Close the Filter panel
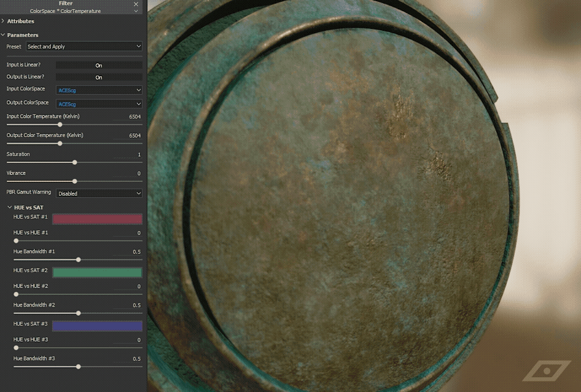This screenshot has width=581, height=392. click(x=136, y=4)
